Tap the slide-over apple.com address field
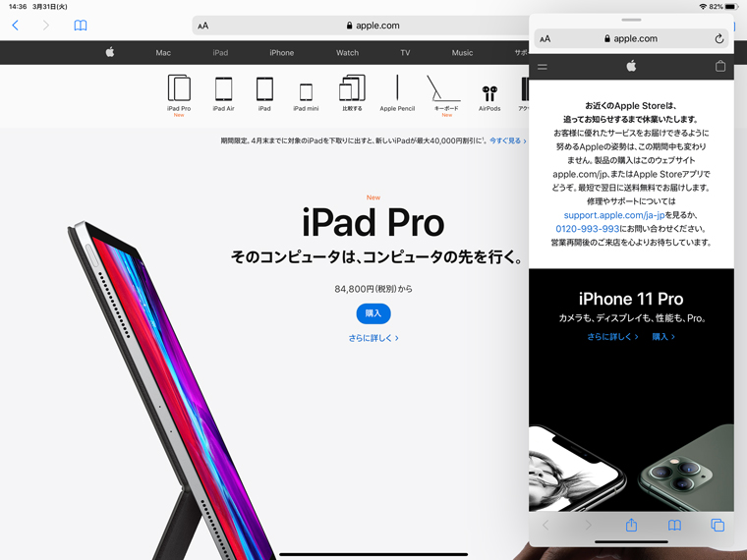 point(631,38)
